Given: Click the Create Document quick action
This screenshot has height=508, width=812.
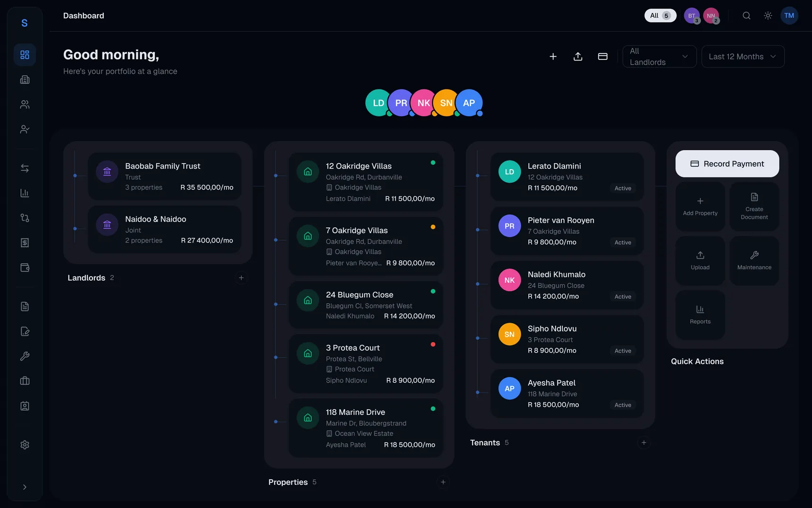Looking at the screenshot, I should (x=754, y=207).
